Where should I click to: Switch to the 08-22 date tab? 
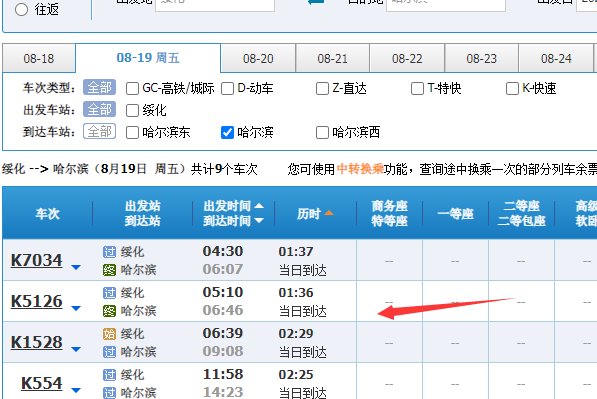coord(407,59)
